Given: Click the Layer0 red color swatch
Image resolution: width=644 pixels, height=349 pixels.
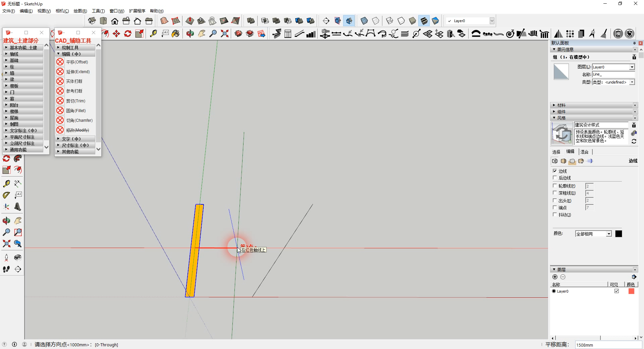Looking at the screenshot, I should click(631, 291).
